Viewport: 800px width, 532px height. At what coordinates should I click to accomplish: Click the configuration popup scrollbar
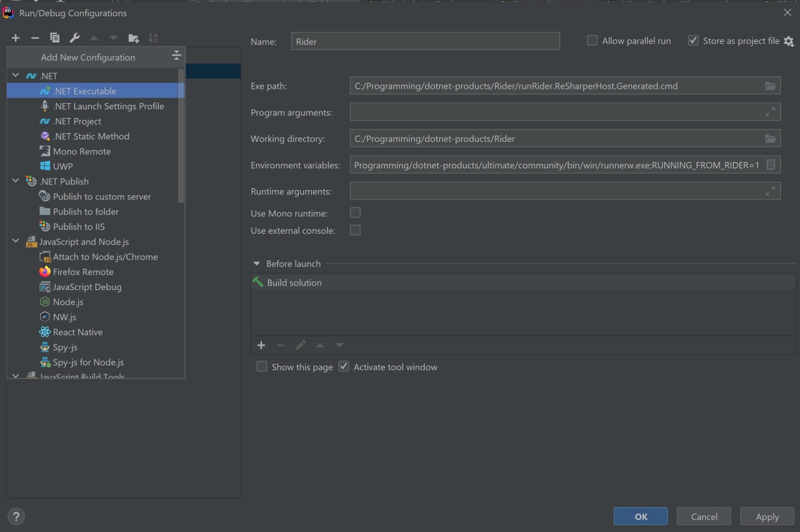click(181, 135)
